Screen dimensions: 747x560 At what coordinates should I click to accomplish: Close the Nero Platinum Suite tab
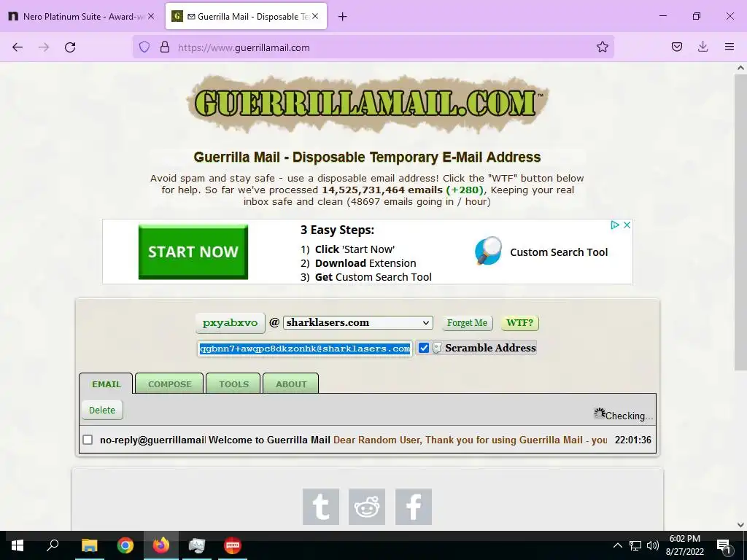[151, 16]
